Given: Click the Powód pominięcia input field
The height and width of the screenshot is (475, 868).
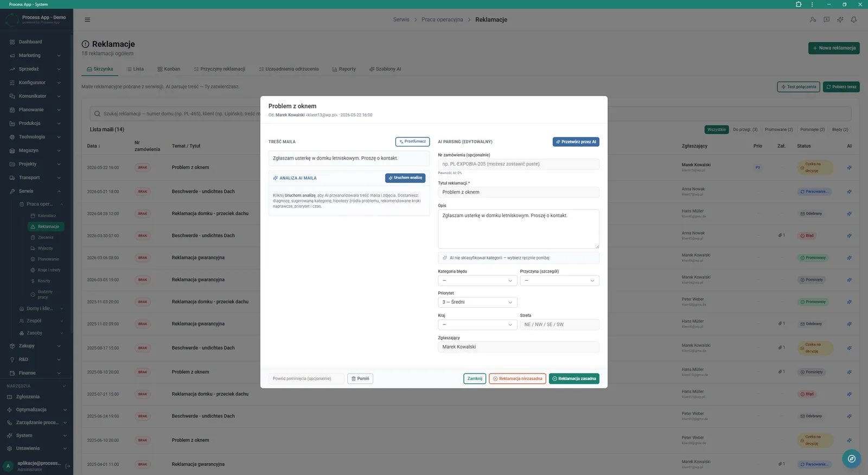Looking at the screenshot, I should click(307, 379).
